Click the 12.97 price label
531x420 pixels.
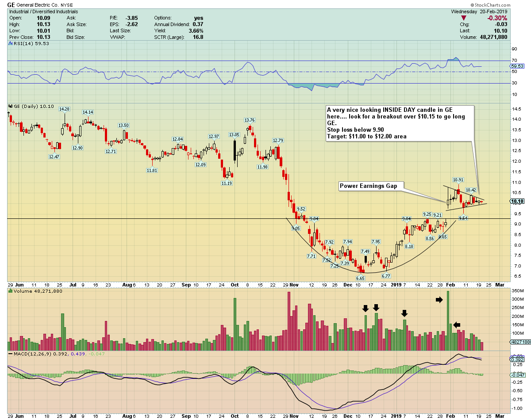point(214,136)
